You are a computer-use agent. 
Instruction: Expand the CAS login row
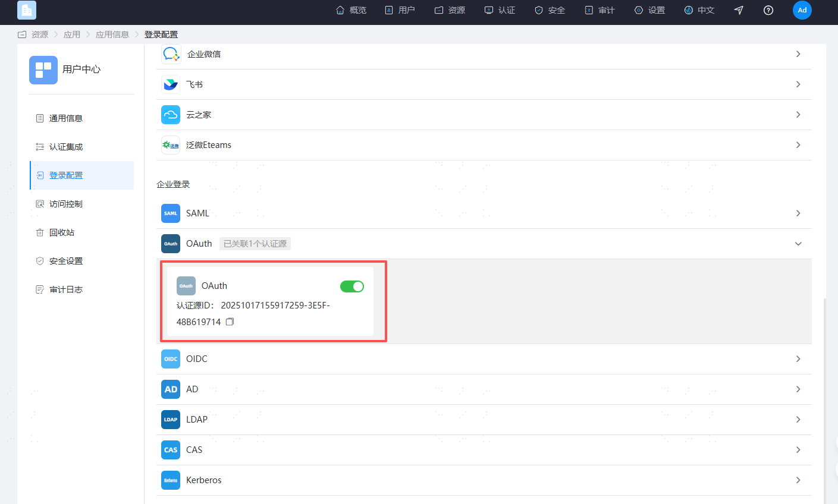pyautogui.click(x=798, y=450)
